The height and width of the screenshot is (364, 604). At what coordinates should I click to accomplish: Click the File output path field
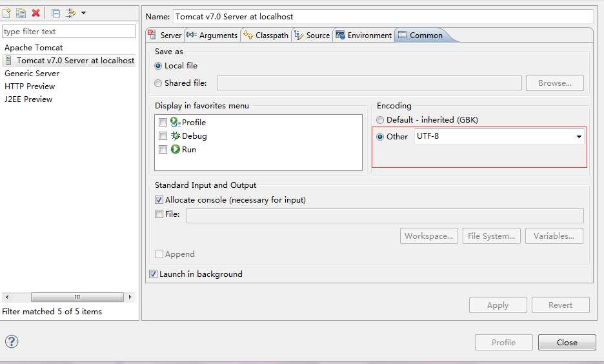[385, 216]
